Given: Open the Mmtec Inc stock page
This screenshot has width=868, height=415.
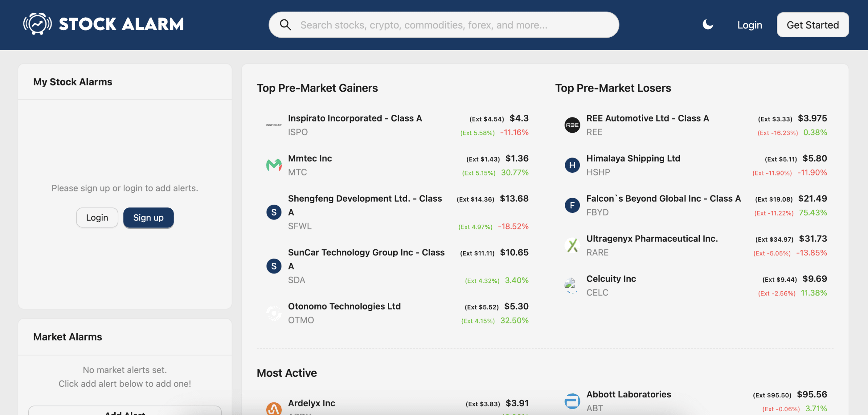Looking at the screenshot, I should (310, 158).
